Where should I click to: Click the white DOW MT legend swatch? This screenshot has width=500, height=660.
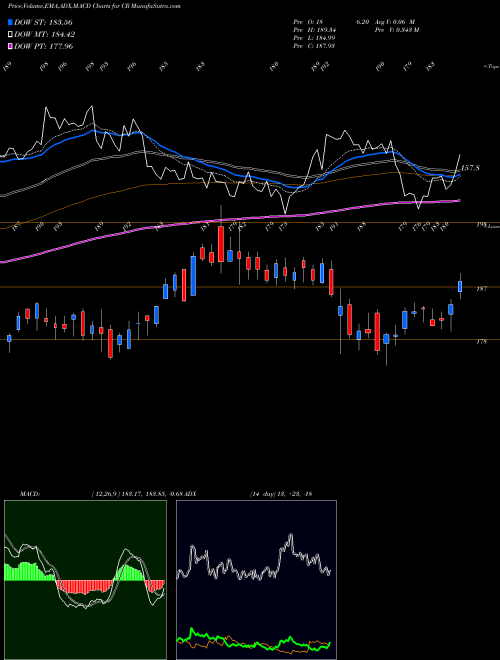coord(11,34)
